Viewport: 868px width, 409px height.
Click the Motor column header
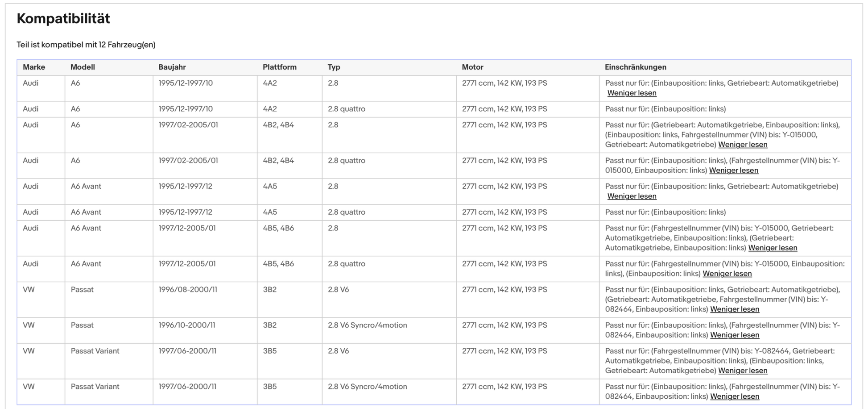tap(472, 67)
